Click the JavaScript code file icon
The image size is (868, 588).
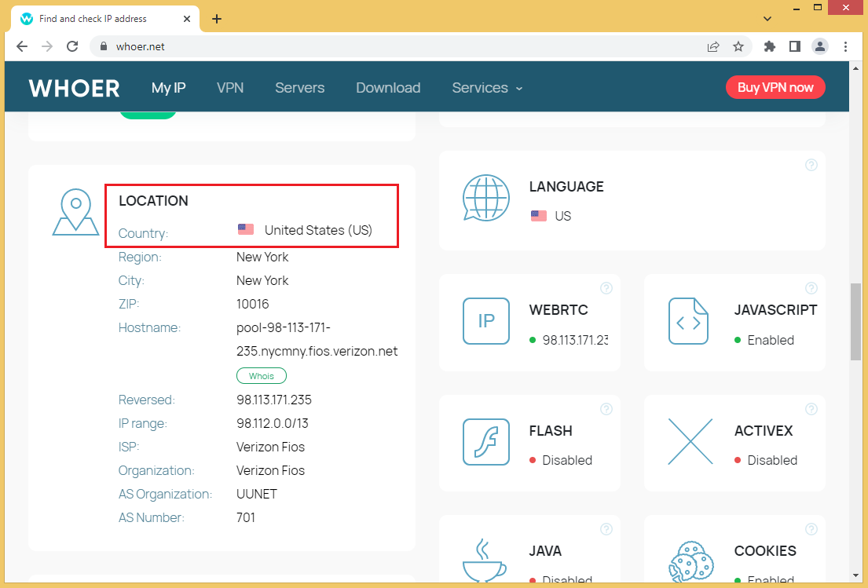tap(688, 321)
